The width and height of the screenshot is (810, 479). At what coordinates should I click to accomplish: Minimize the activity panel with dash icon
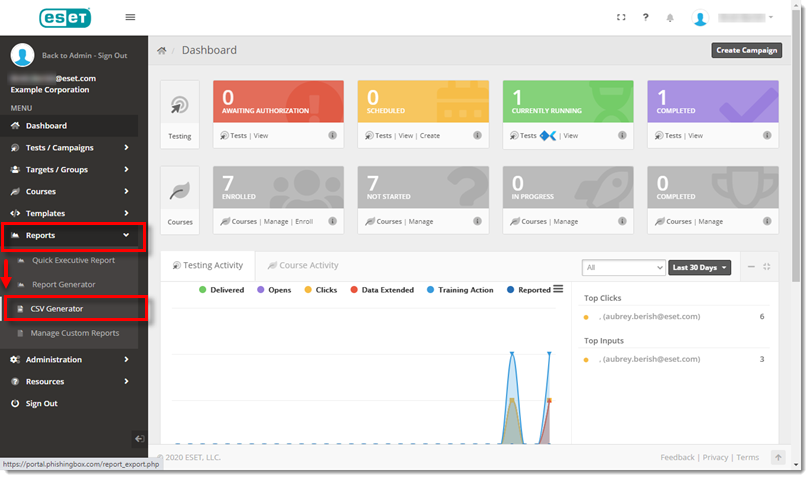[x=751, y=267]
